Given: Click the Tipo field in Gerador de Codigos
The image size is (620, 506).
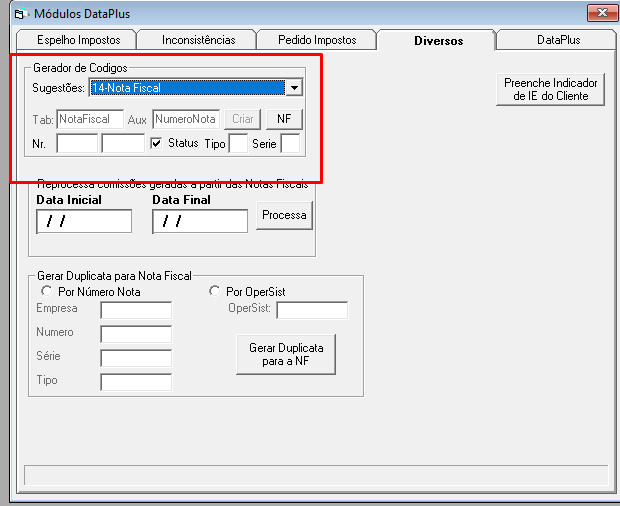Looking at the screenshot, I should click(238, 143).
